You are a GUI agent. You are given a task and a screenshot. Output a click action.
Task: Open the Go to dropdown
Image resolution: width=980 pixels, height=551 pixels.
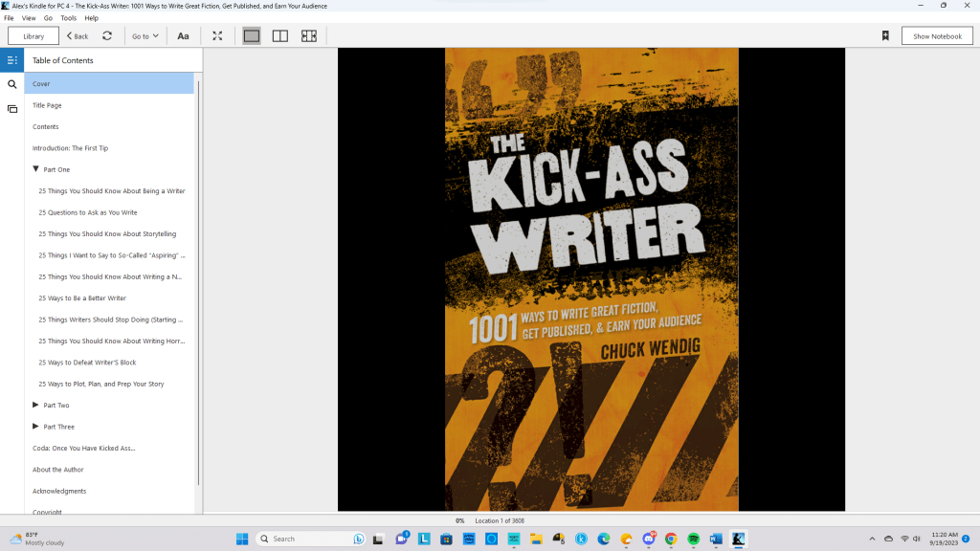pos(145,36)
